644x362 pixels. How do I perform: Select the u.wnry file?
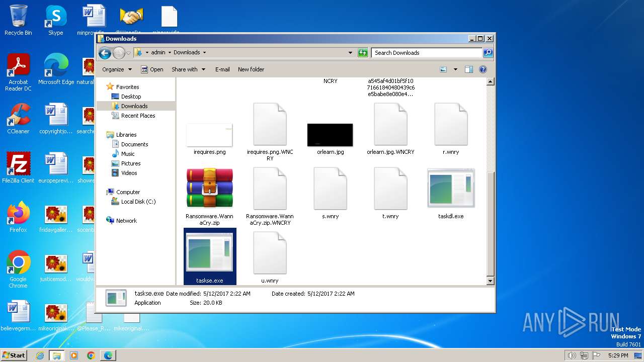(x=270, y=258)
